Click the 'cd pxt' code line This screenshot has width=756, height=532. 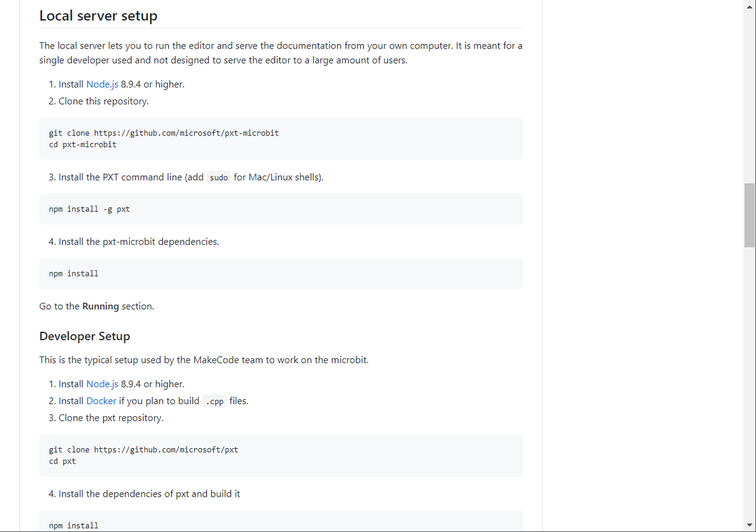point(62,461)
